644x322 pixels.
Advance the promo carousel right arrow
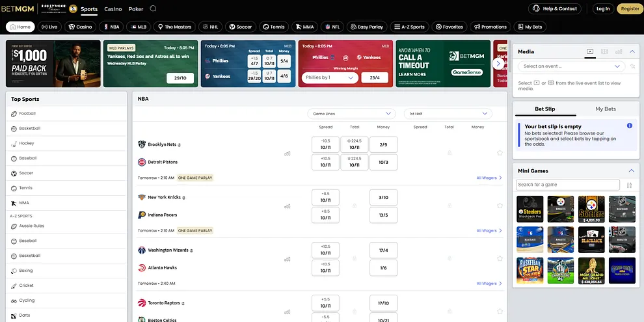(x=498, y=64)
